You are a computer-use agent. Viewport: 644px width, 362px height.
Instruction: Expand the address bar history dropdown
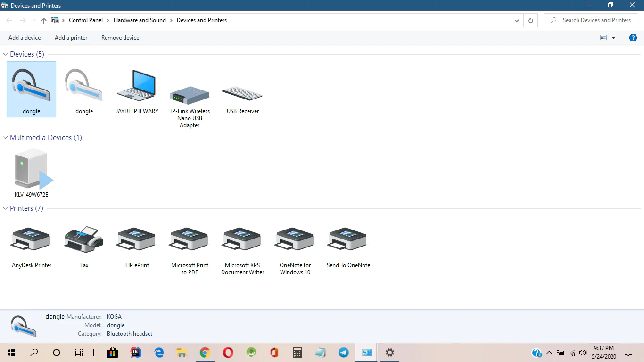517,21
